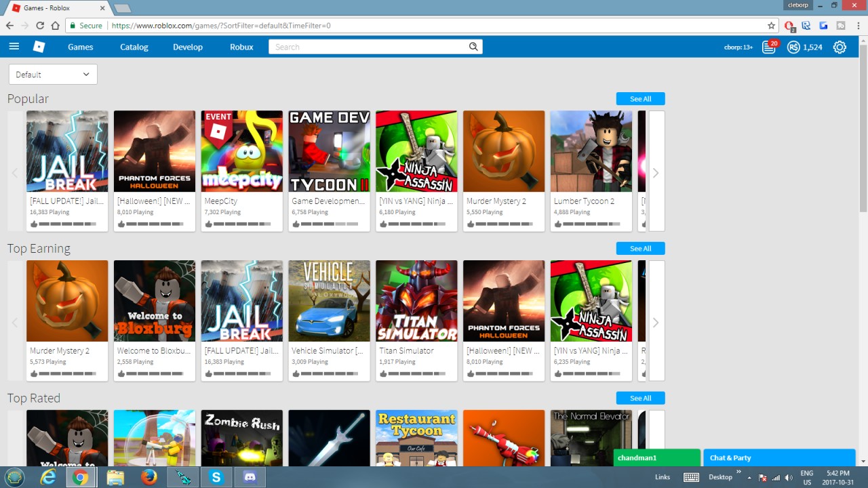Open Zombie Rush in Top Rated
868x488 pixels.
coord(242,438)
